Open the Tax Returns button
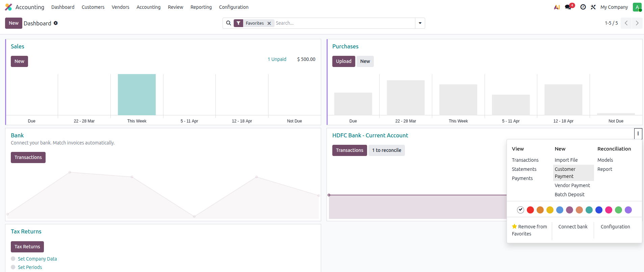The height and width of the screenshot is (272, 644). pos(27,247)
